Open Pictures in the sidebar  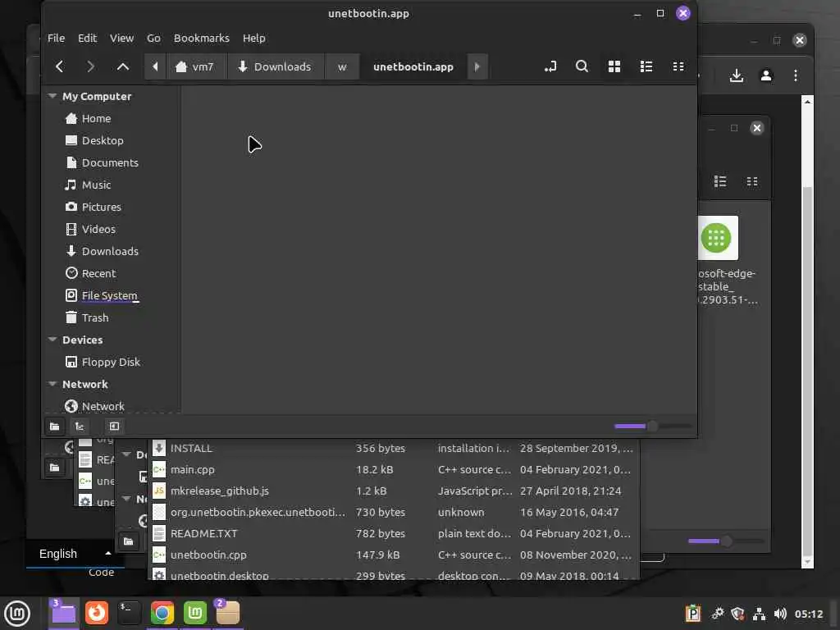(x=101, y=207)
